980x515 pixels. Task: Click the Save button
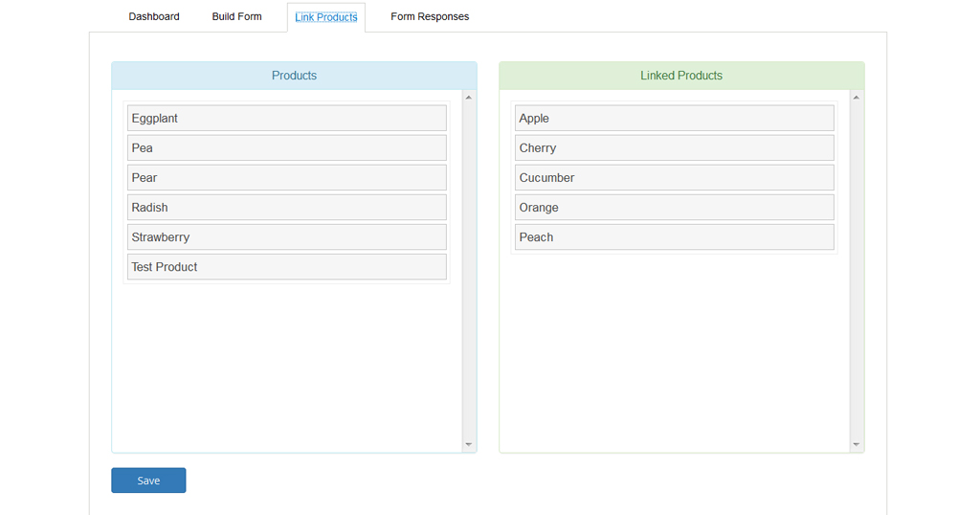pyautogui.click(x=148, y=480)
